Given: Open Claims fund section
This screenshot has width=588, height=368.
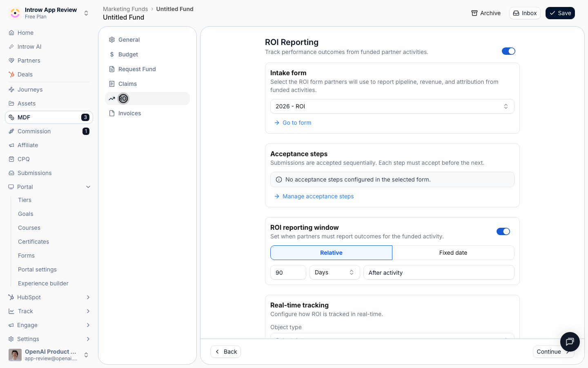Looking at the screenshot, I should [147, 84].
